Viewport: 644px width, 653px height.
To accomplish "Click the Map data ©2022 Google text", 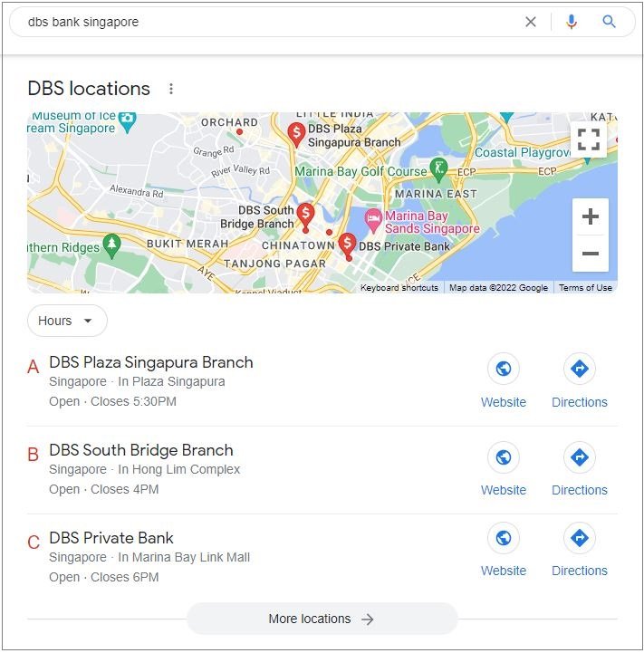I will click(498, 288).
